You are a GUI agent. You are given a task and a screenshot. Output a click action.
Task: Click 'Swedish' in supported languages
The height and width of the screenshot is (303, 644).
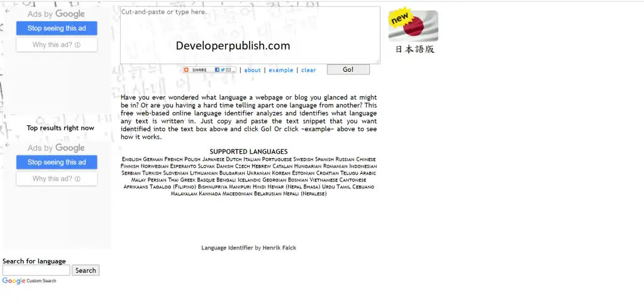(304, 159)
